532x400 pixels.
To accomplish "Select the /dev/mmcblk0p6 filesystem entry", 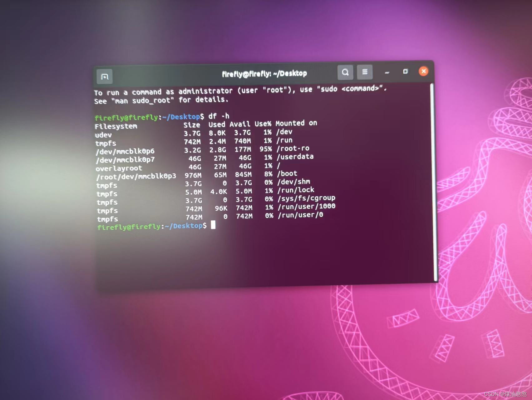I will tap(124, 151).
